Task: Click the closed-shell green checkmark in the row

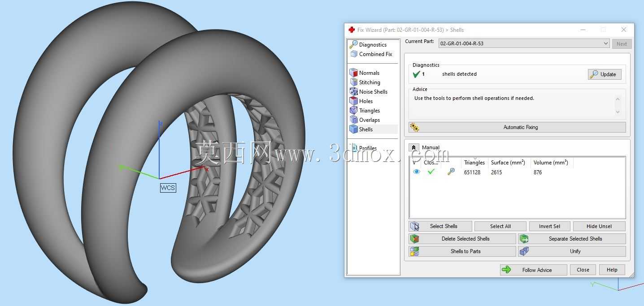Action: pyautogui.click(x=431, y=172)
